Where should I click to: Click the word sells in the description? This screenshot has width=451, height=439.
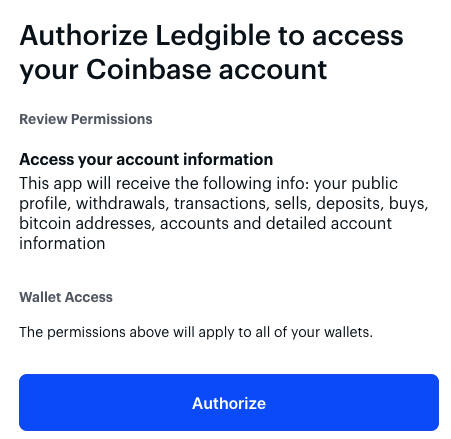(292, 203)
